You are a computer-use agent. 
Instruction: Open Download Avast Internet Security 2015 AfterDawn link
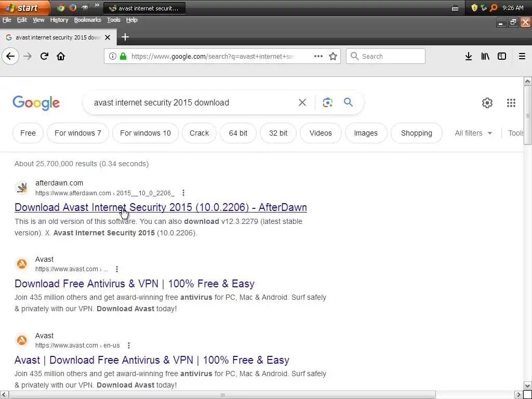tap(161, 207)
